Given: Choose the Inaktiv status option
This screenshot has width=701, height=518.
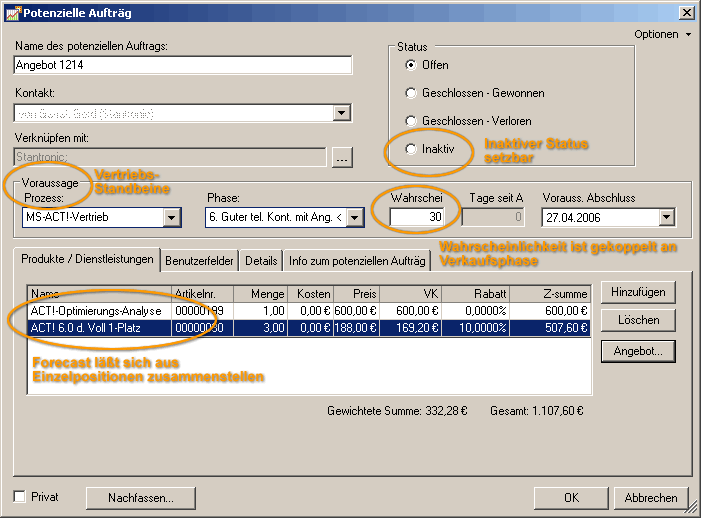Looking at the screenshot, I should click(x=410, y=148).
